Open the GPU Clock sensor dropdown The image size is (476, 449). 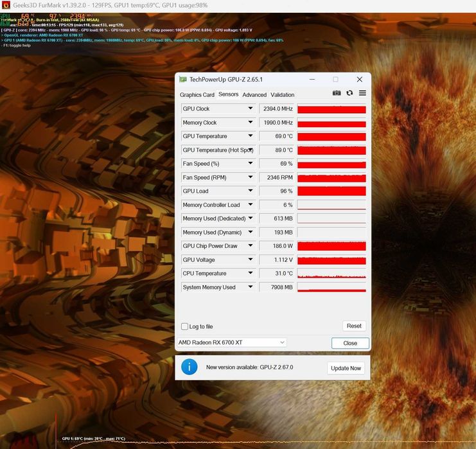pyautogui.click(x=251, y=109)
